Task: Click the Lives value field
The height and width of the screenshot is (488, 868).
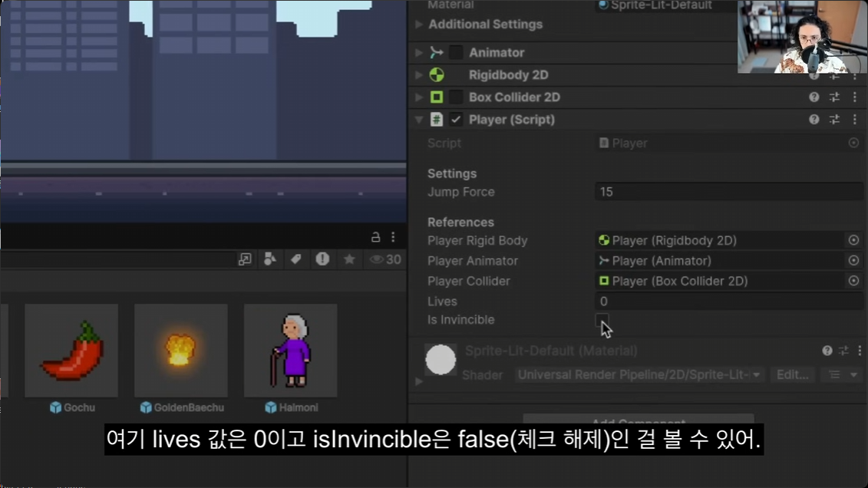Action: tap(729, 302)
